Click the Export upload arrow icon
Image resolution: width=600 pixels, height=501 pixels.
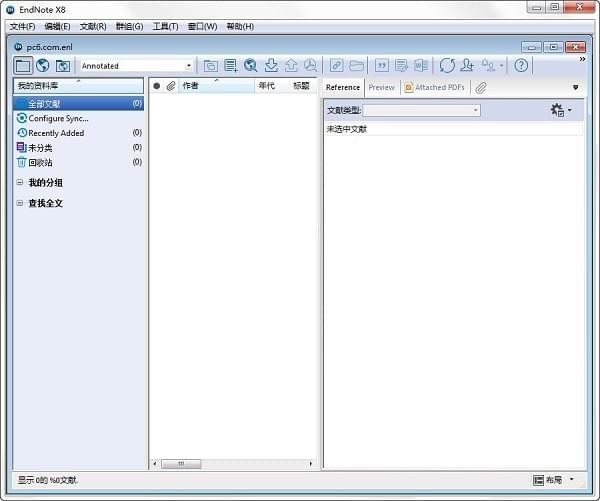click(x=291, y=66)
